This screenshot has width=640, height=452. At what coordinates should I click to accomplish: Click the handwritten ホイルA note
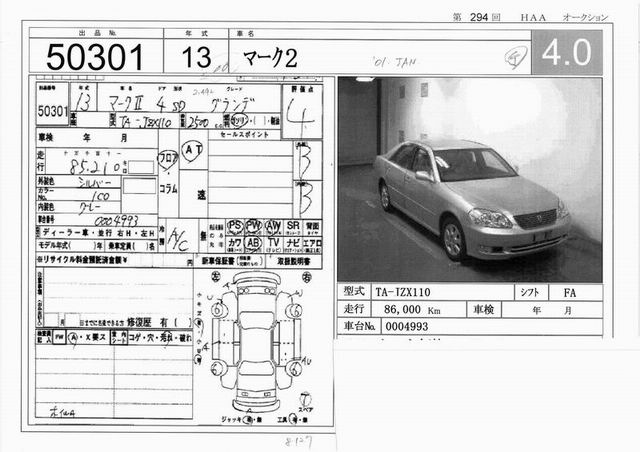click(x=62, y=412)
